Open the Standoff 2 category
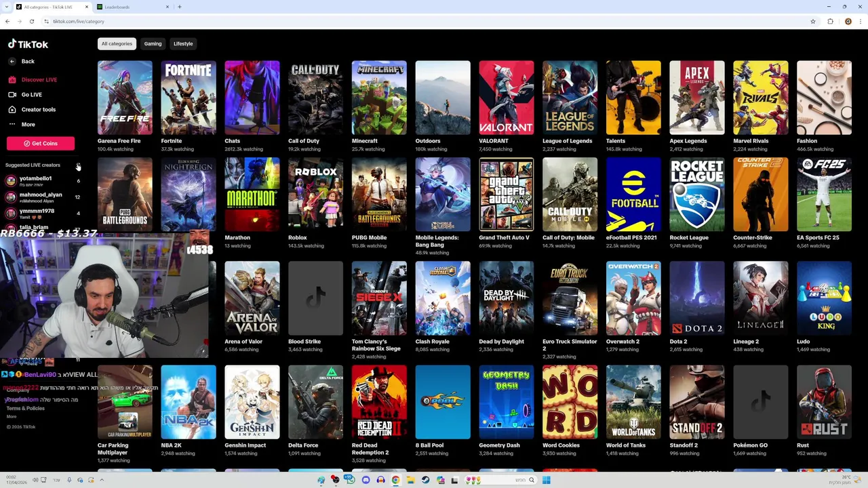Screen dimensions: 868x488 tap(697, 403)
